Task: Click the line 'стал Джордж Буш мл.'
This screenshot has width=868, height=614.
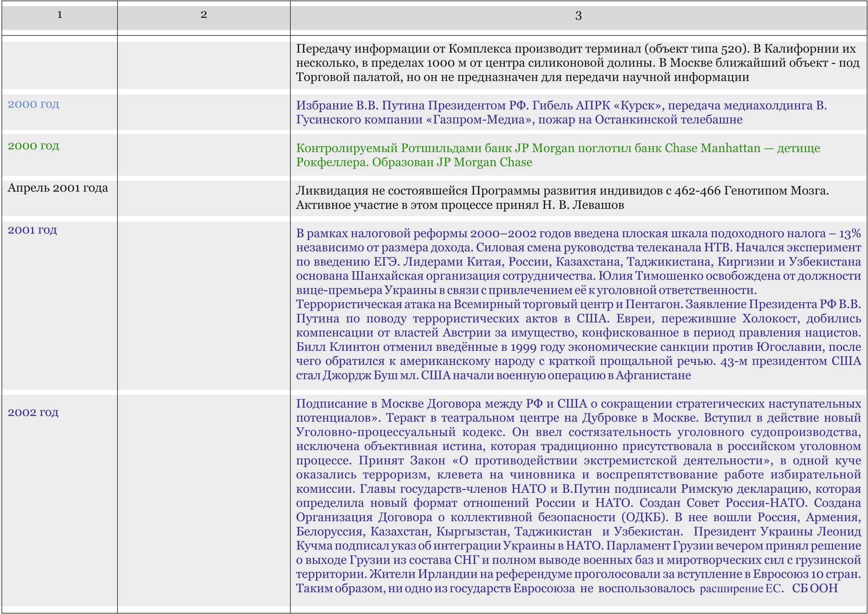Action: 493,375
